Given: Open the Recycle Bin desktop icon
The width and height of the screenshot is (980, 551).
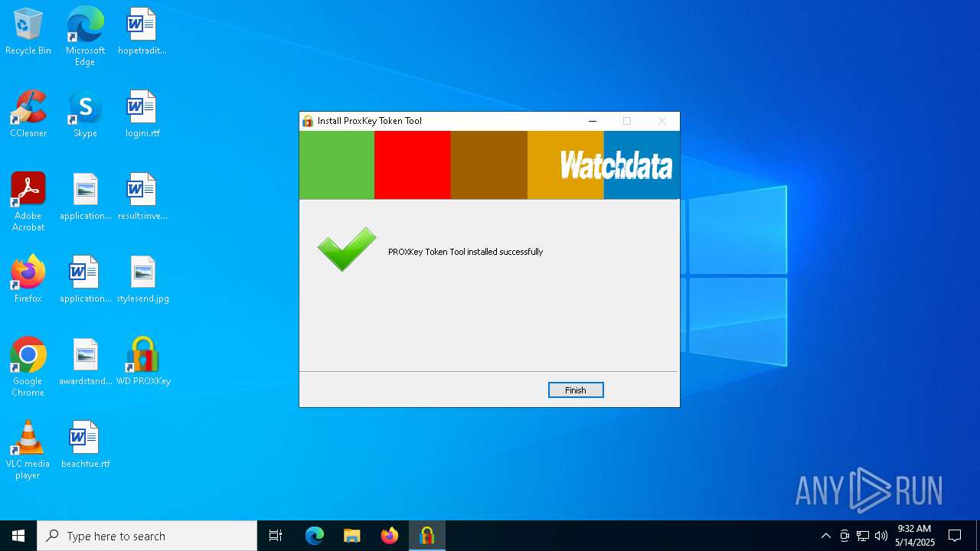Looking at the screenshot, I should (x=28, y=32).
